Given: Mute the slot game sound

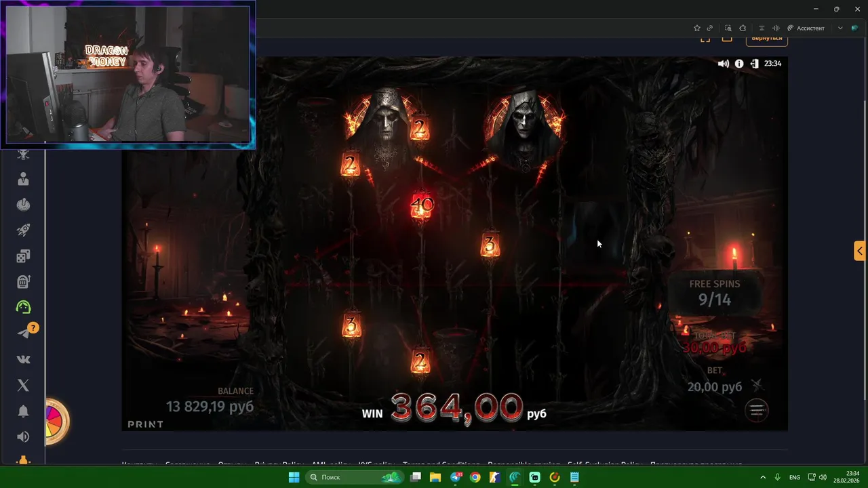Looking at the screenshot, I should click(724, 64).
